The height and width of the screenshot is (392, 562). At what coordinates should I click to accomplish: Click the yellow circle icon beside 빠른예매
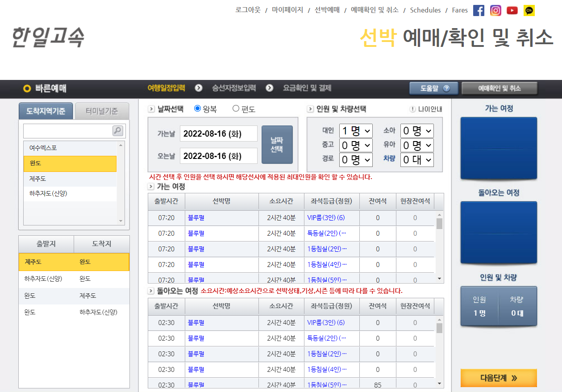click(x=27, y=88)
